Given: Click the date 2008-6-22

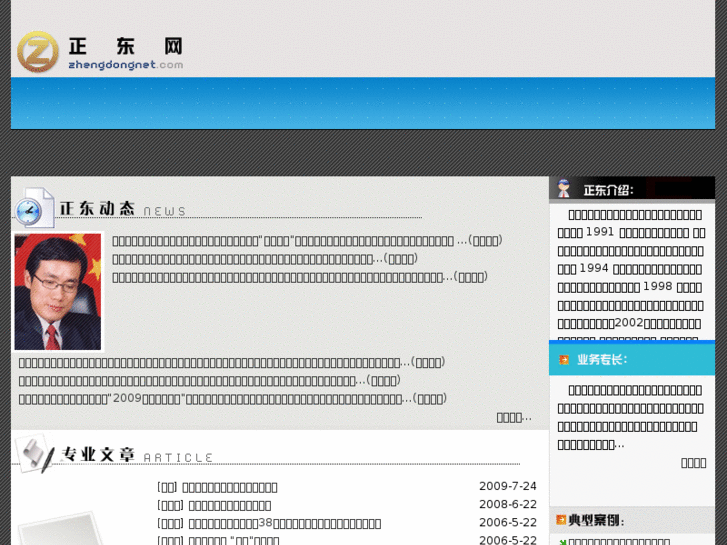Looking at the screenshot, I should pos(508,504).
